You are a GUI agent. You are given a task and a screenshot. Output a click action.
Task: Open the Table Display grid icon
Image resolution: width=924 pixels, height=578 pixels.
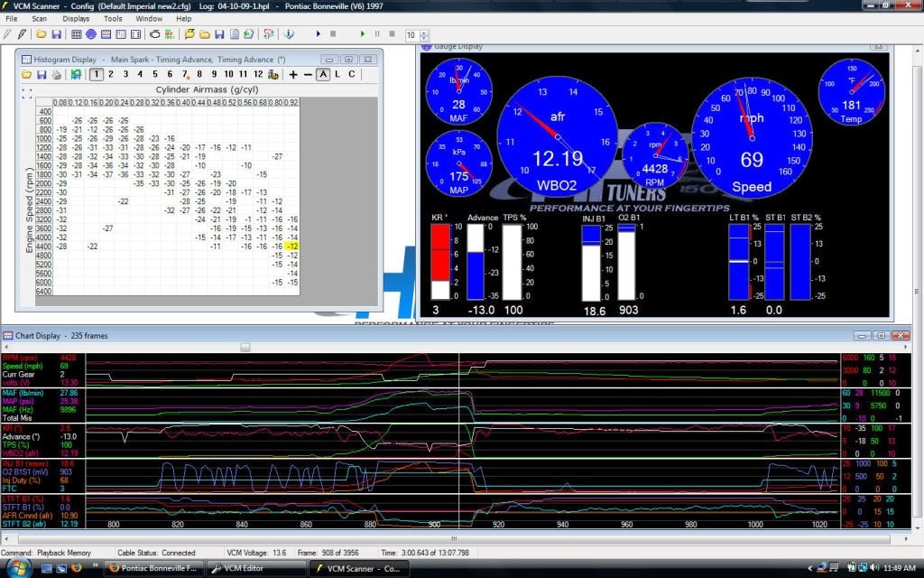pyautogui.click(x=77, y=35)
